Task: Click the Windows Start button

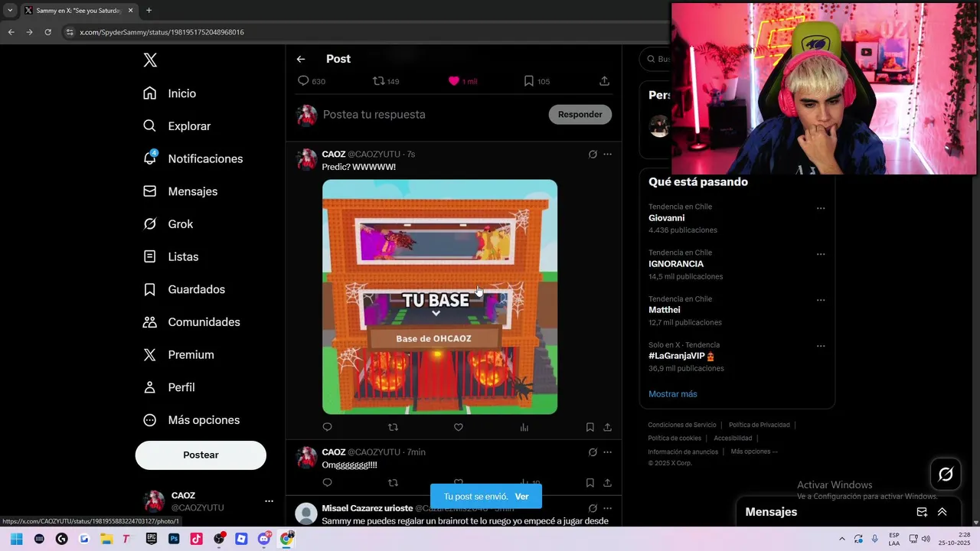Action: pyautogui.click(x=17, y=539)
